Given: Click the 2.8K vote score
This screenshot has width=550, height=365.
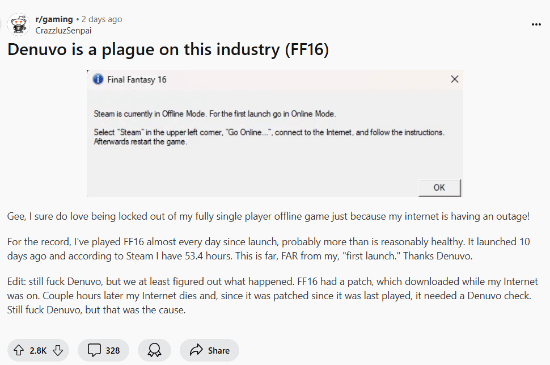Looking at the screenshot, I should click(38, 350).
